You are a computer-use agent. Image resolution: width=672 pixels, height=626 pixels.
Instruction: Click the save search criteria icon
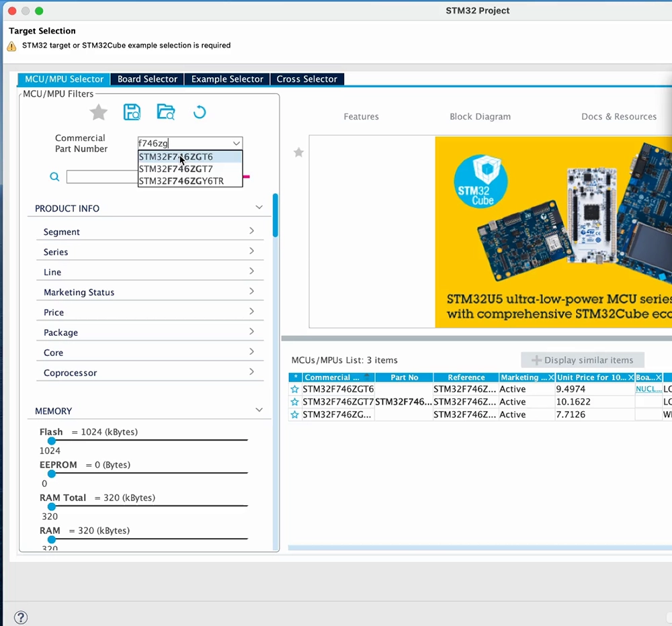coord(132,112)
